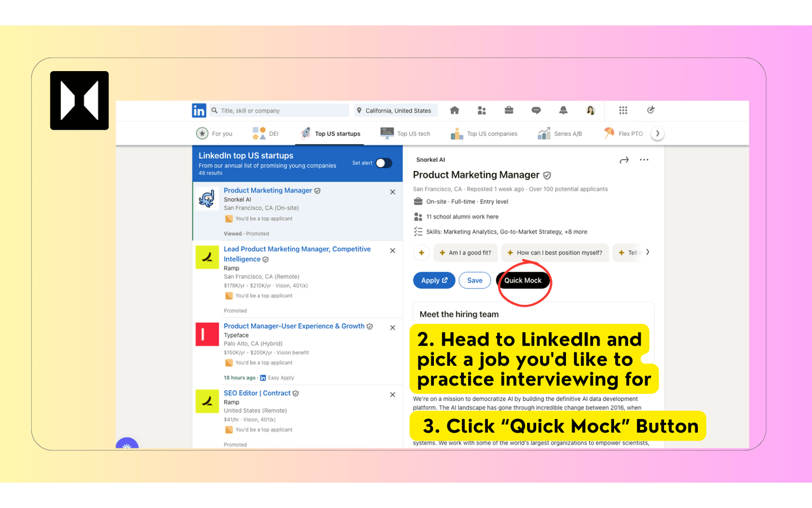Viewport: 812px width, 508px height.
Task: Open the three-dot more options menu
Action: (x=645, y=160)
